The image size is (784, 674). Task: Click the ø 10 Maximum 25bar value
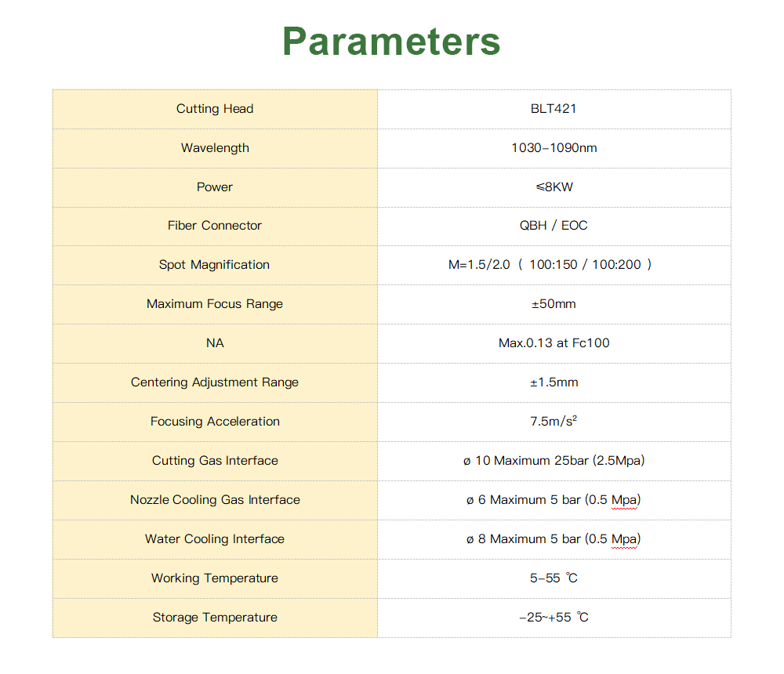click(554, 461)
